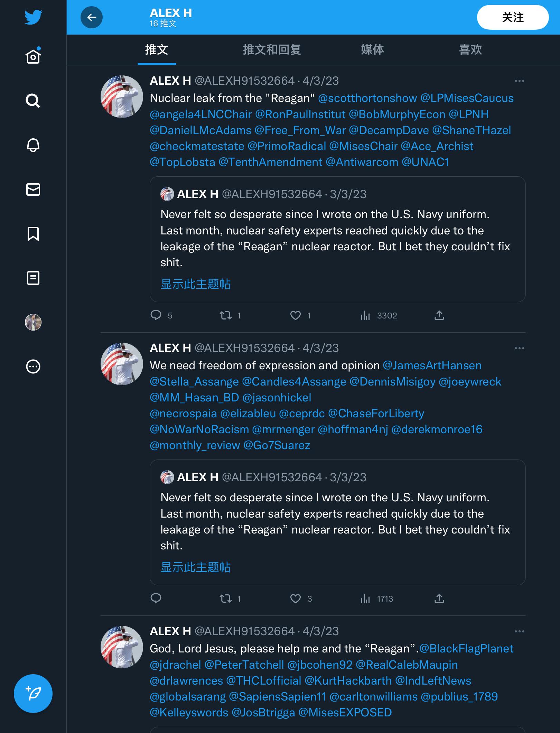
Task: Go back using the arrow button
Action: click(92, 17)
